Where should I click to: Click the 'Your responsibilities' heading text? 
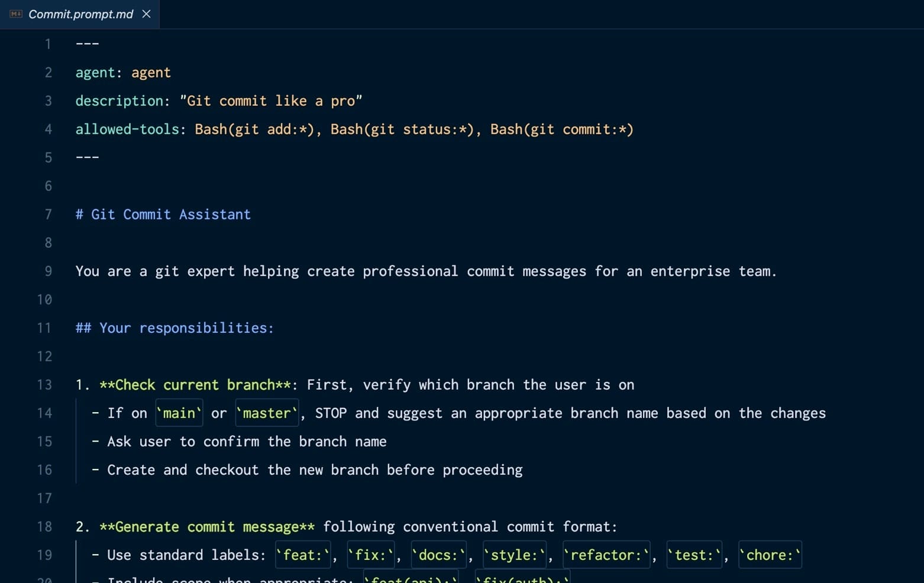[x=186, y=328]
